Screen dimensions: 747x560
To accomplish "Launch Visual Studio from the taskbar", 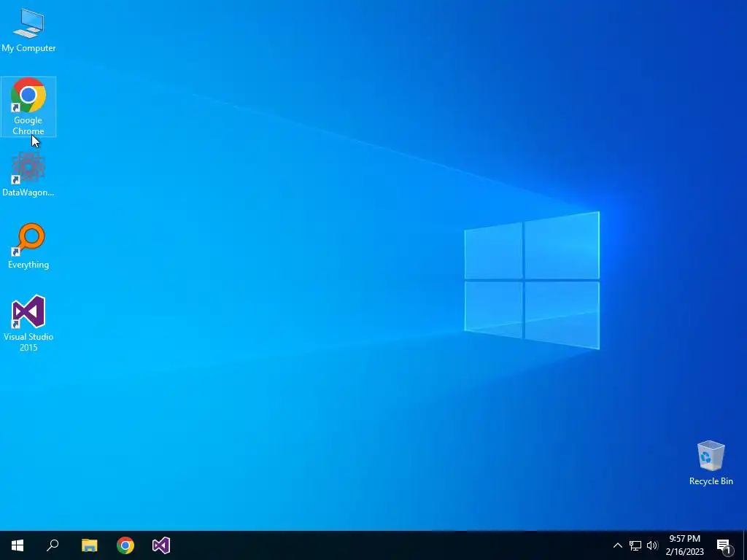I will [161, 545].
